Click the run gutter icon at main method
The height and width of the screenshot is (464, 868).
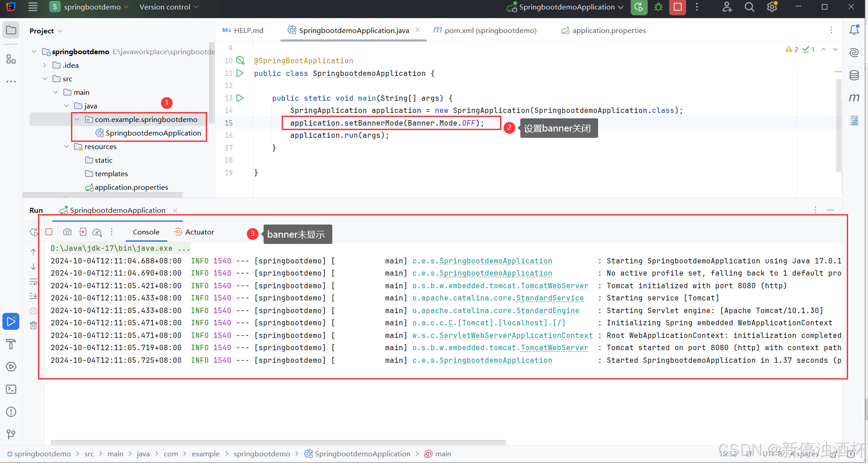click(x=240, y=98)
